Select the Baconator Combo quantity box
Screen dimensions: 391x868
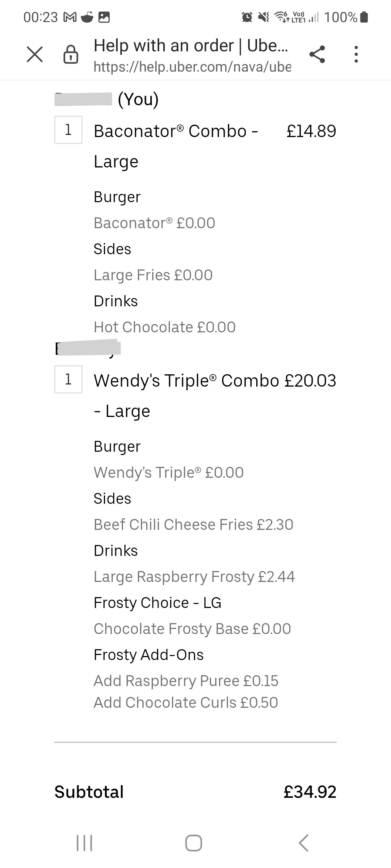68,130
